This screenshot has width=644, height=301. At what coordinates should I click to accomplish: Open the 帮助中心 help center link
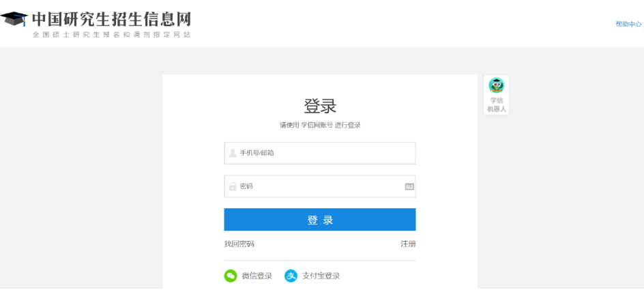pyautogui.click(x=628, y=24)
